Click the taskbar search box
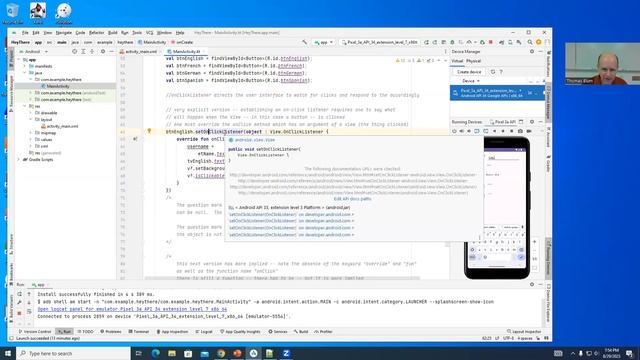This screenshot has width=640, height=360. click(73, 353)
